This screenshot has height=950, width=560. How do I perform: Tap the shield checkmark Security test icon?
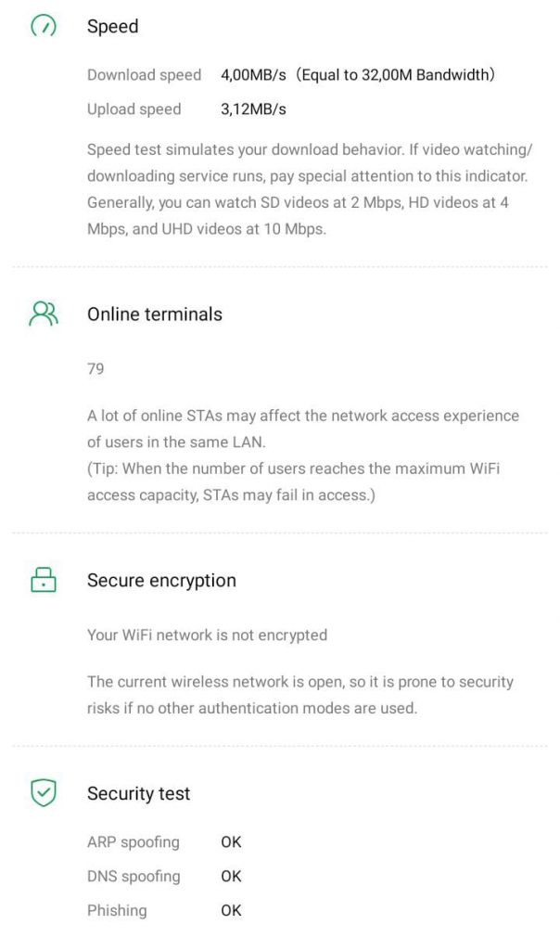(x=44, y=793)
